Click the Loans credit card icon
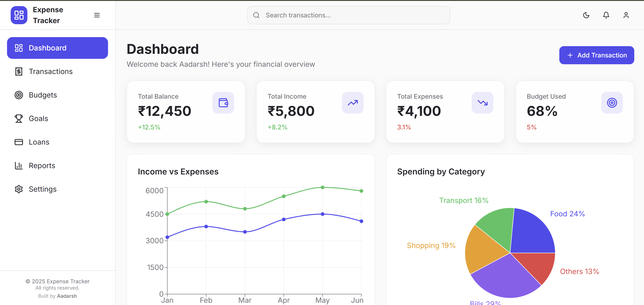This screenshot has width=644, height=305. point(19,142)
